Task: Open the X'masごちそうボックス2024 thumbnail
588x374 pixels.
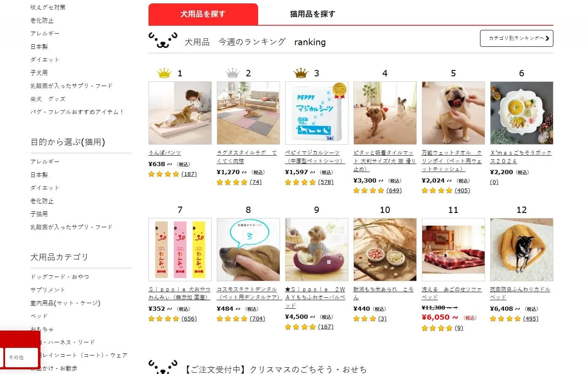Action: [x=521, y=113]
